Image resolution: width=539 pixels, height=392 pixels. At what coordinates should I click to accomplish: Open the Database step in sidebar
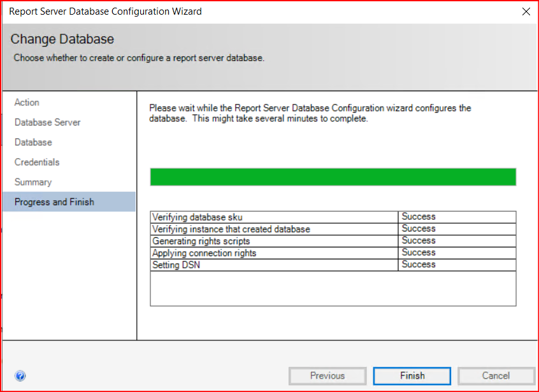(33, 142)
